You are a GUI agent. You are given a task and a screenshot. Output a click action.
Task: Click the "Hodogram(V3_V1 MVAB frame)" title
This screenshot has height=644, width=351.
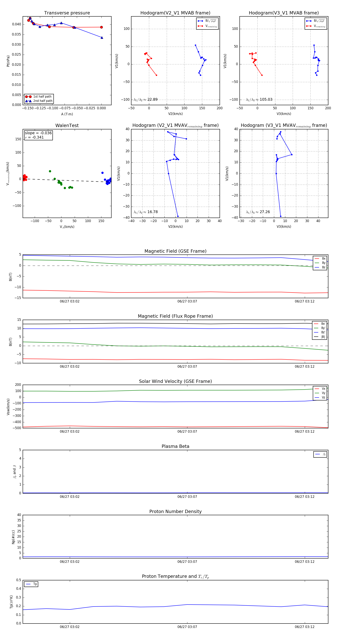click(x=284, y=13)
